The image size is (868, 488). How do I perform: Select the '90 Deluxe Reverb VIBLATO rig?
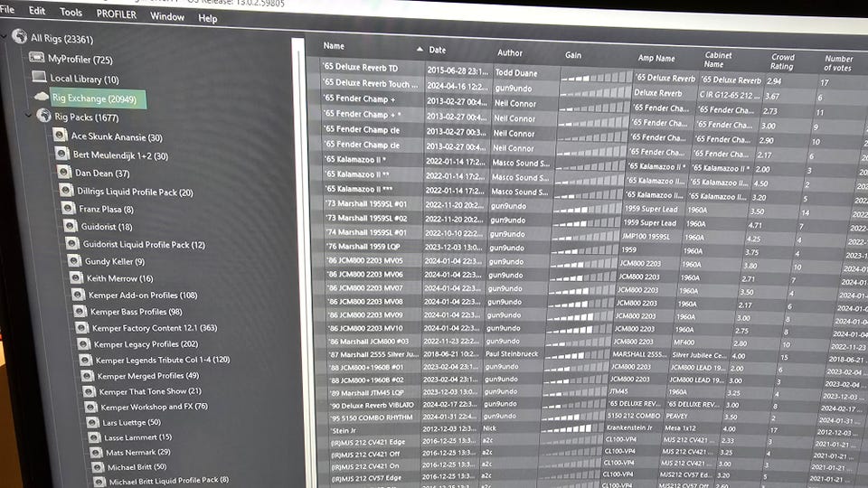pyautogui.click(x=371, y=405)
